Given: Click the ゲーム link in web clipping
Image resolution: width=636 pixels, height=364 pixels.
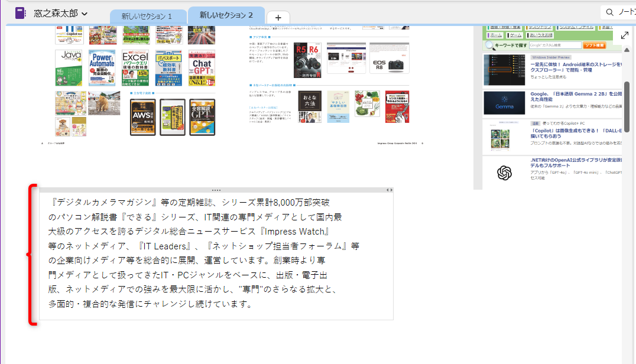Looking at the screenshot, I should 515,35.
